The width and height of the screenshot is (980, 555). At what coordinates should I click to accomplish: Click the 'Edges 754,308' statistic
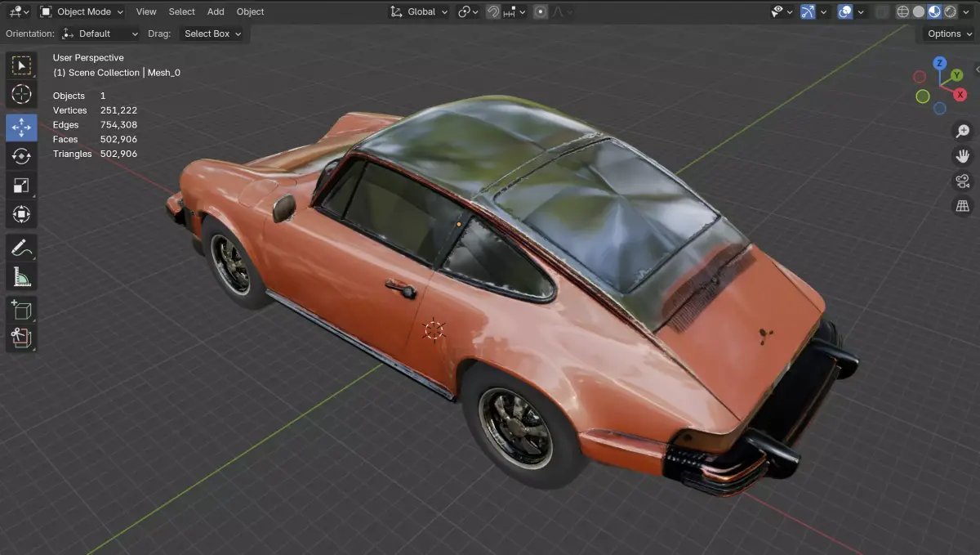point(95,125)
